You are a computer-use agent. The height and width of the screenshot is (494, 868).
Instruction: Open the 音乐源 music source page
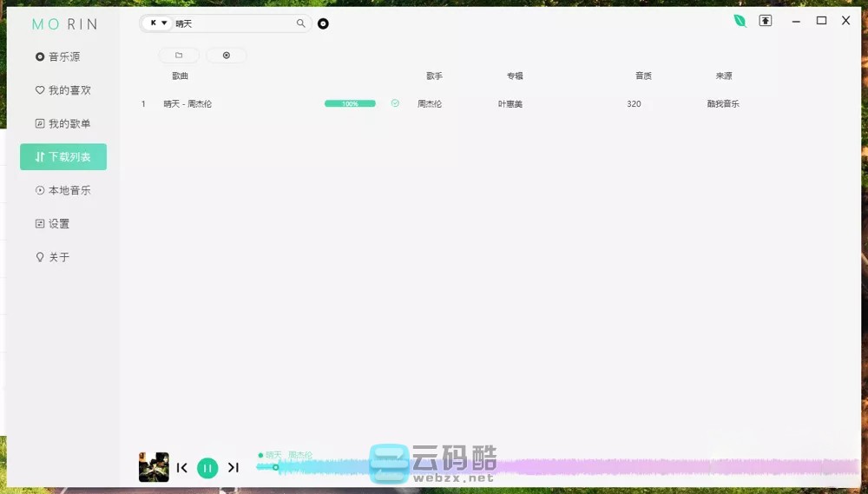point(57,56)
